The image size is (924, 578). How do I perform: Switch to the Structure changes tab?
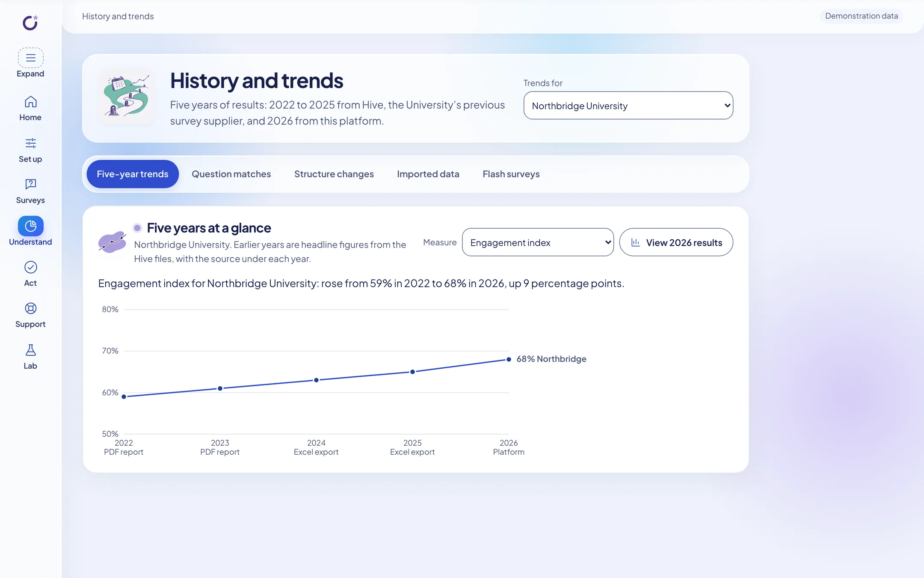point(334,174)
